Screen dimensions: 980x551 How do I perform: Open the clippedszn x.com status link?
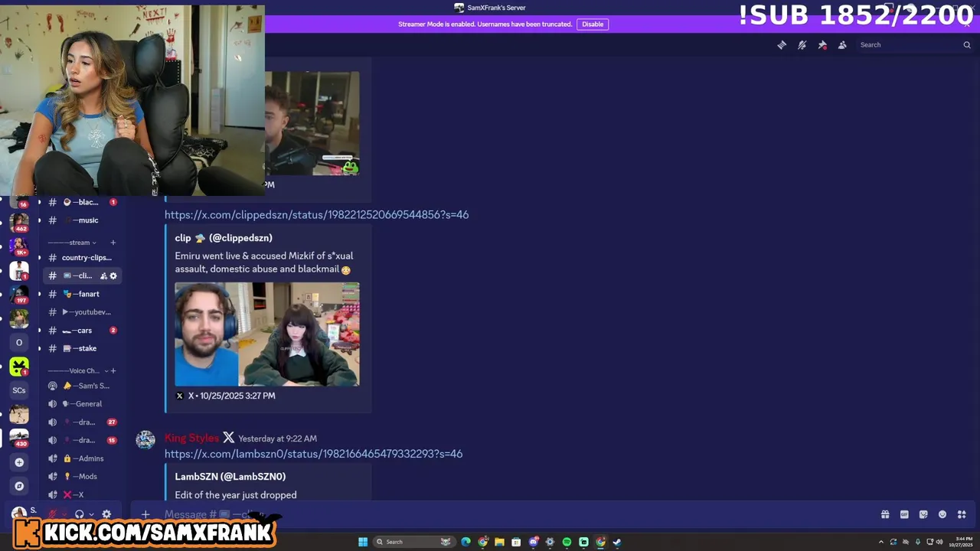316,215
